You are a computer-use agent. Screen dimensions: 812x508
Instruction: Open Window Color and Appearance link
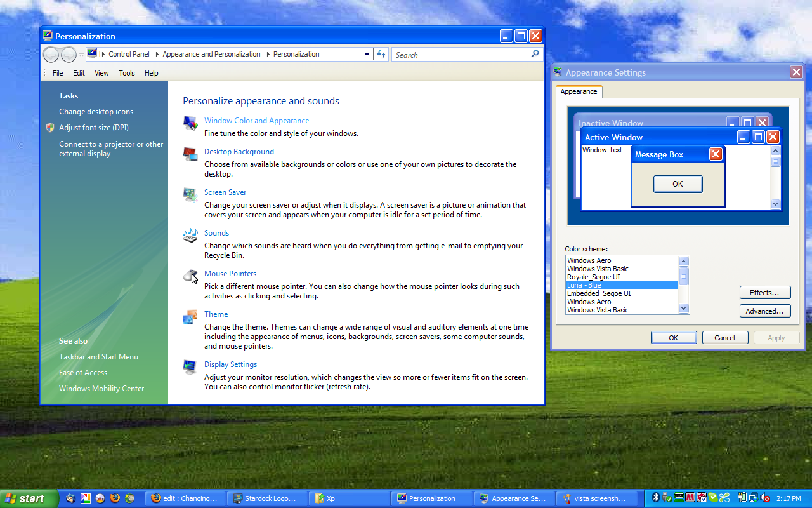tap(256, 121)
